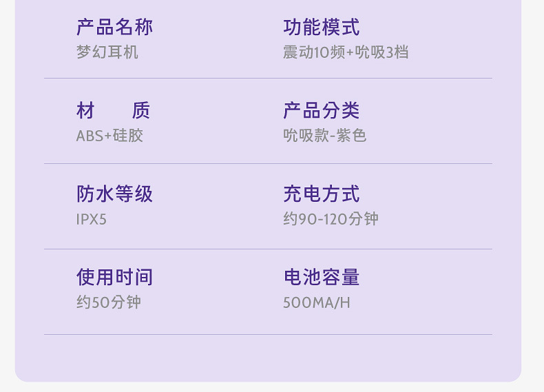Click the 材质 label
Screen dimensions: 544x392
[113, 111]
